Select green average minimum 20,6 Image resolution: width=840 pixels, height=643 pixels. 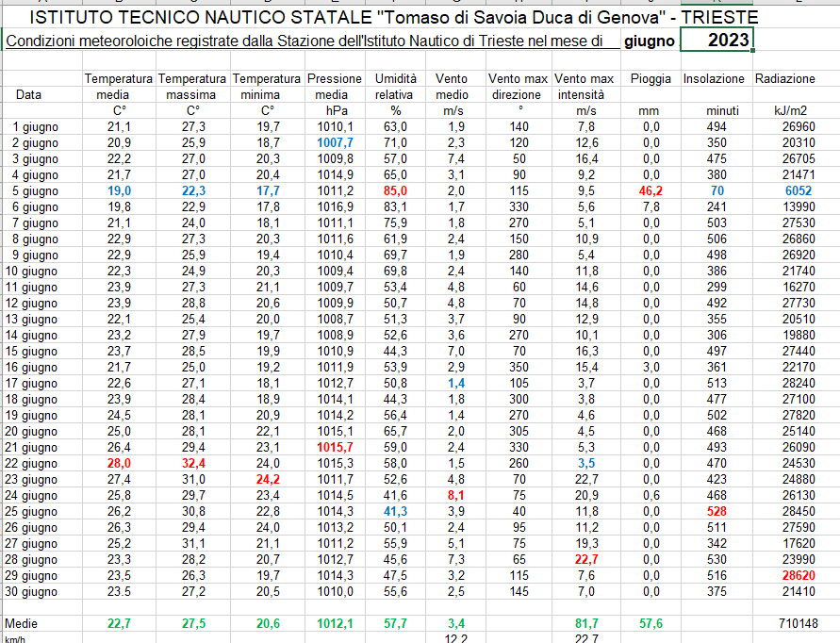[268, 624]
